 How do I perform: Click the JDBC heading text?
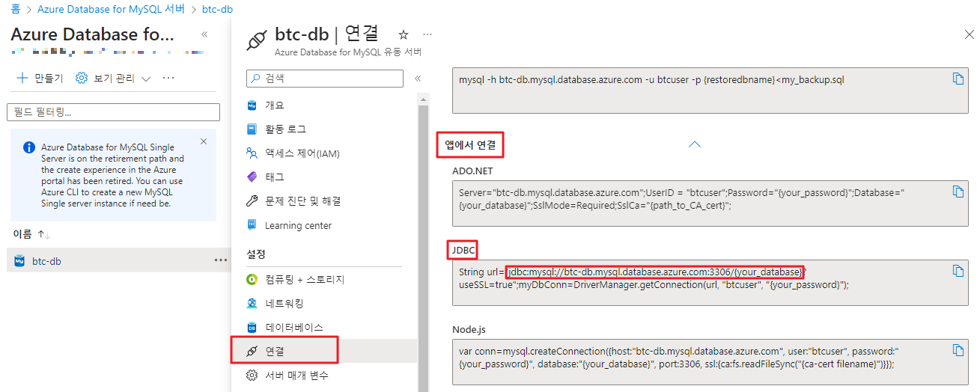pyautogui.click(x=464, y=250)
